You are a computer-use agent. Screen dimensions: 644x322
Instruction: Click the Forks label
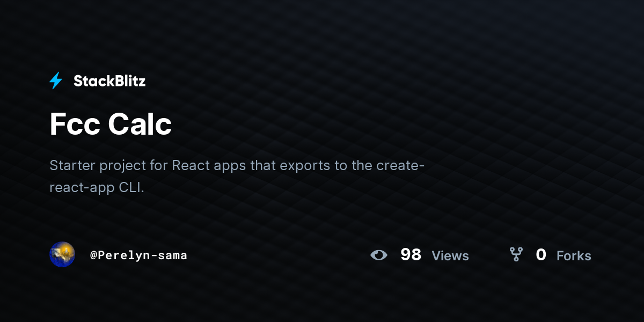[x=574, y=256]
